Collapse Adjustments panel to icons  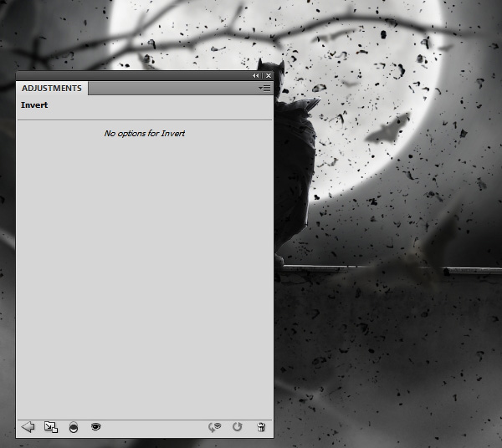click(255, 75)
